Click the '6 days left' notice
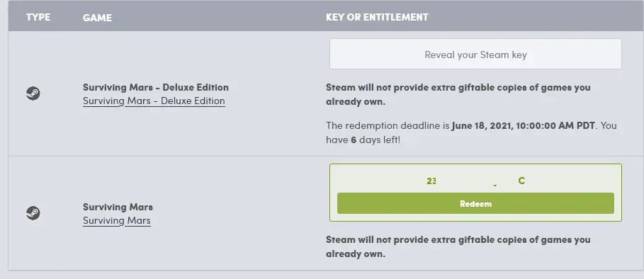Viewport: 644px width, 279px height. tap(375, 140)
